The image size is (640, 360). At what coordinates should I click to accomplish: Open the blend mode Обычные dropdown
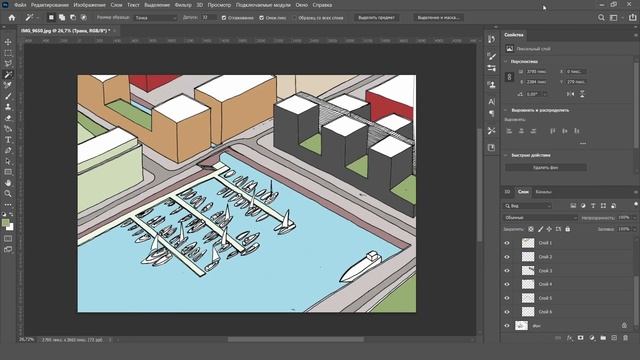[540, 218]
